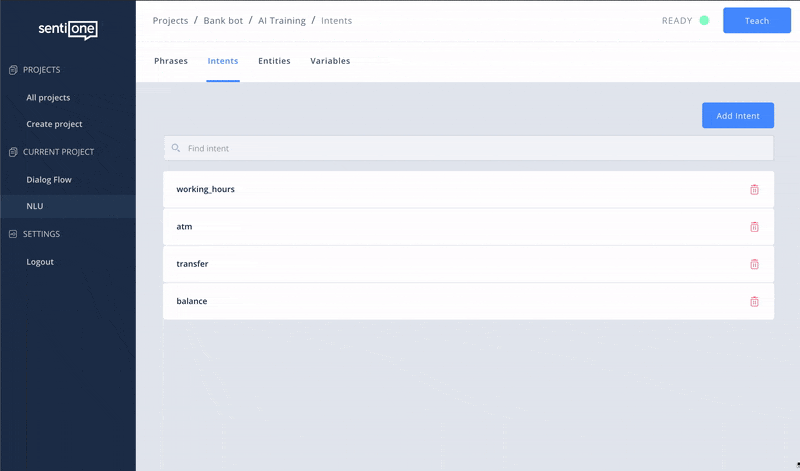800x471 pixels.
Task: Click the trash icon for atm intent
Action: (754, 227)
